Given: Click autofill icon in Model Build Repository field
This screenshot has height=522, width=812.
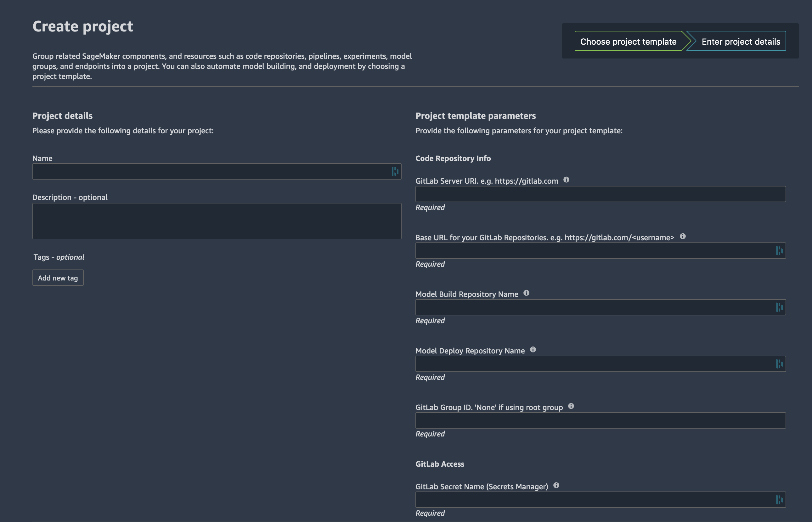Looking at the screenshot, I should [779, 308].
